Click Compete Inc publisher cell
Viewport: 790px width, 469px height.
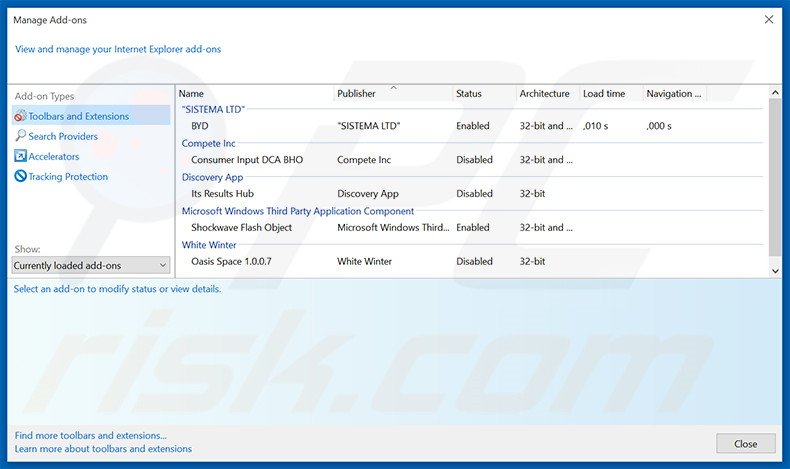click(364, 160)
